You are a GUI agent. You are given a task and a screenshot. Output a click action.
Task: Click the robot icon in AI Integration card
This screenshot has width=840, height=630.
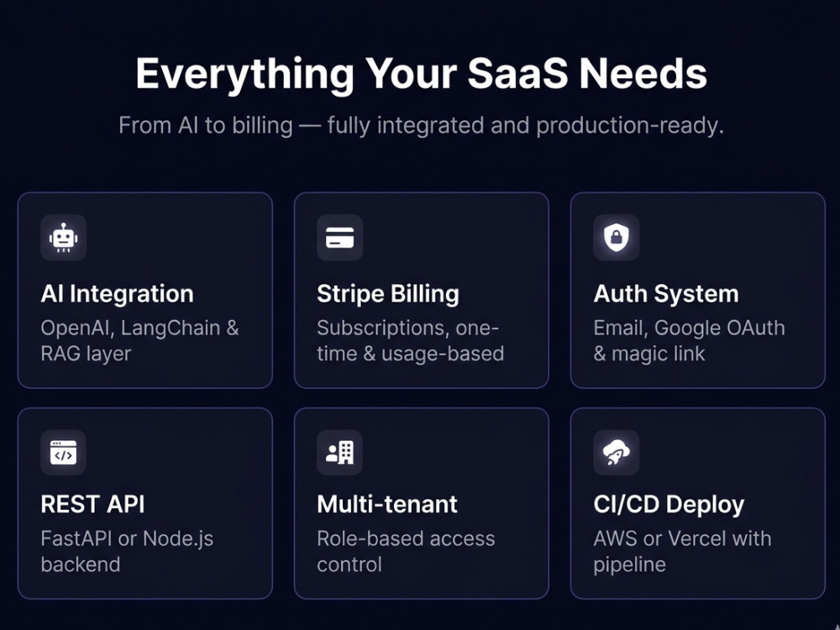(x=63, y=238)
